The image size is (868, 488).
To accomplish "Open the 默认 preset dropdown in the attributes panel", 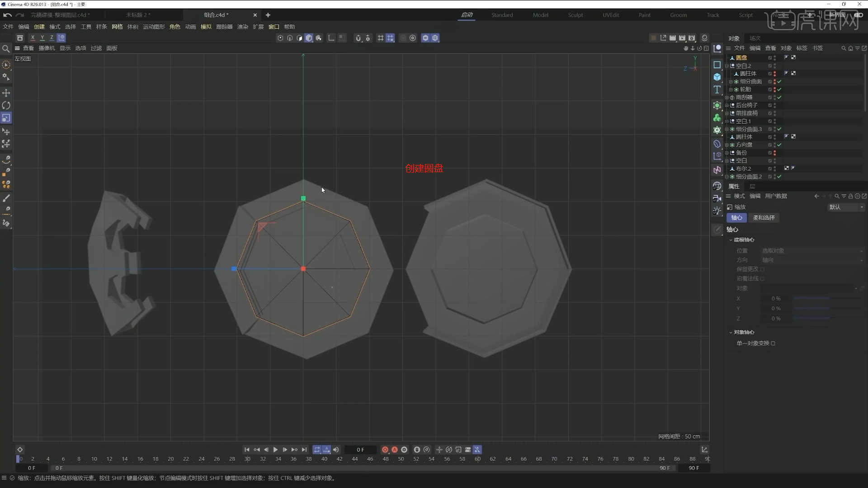I will pos(846,207).
